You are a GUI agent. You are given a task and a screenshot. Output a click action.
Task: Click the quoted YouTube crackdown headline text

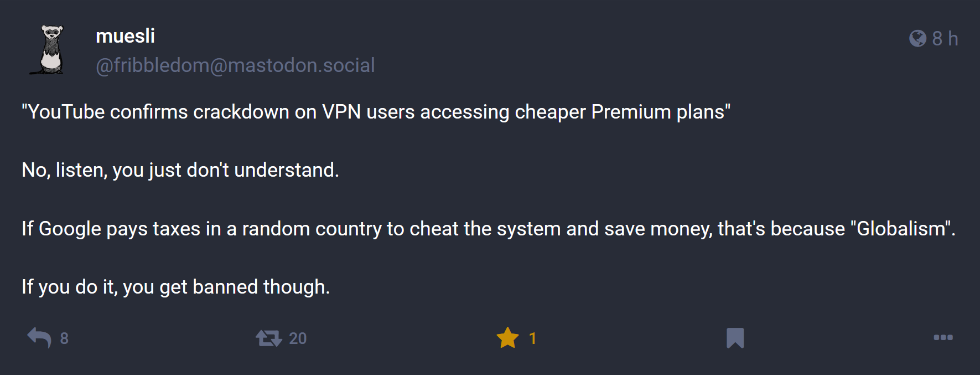pyautogui.click(x=376, y=112)
